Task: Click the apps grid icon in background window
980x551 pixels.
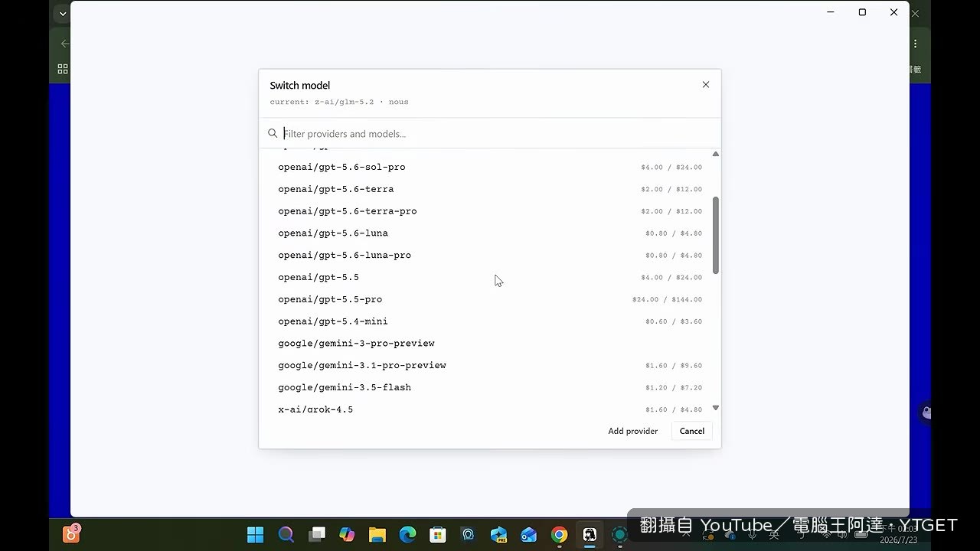Action: 63,69
